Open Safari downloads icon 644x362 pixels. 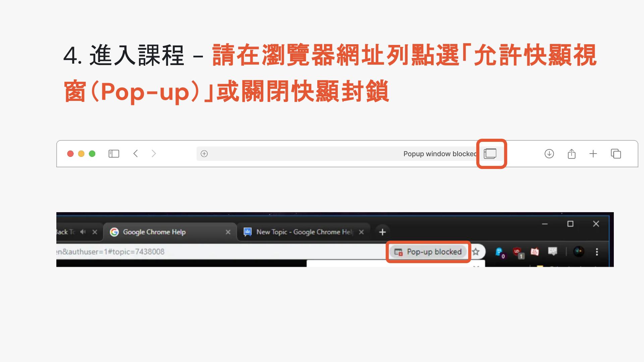549,154
